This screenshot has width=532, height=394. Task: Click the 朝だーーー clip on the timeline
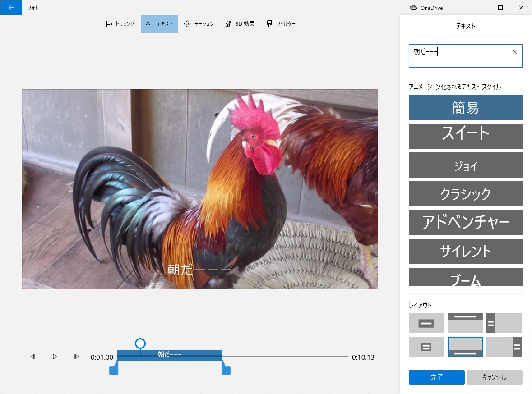[x=170, y=355]
